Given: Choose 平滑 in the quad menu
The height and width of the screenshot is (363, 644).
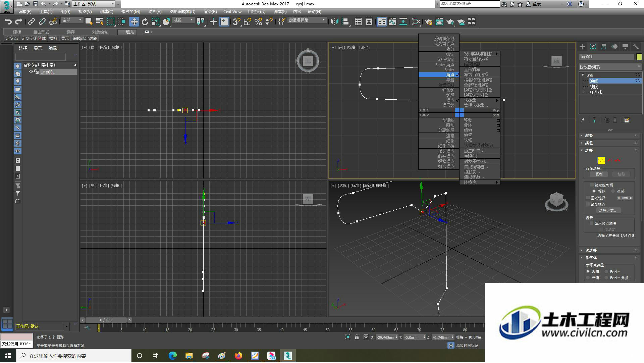Looking at the screenshot, I should click(450, 80).
